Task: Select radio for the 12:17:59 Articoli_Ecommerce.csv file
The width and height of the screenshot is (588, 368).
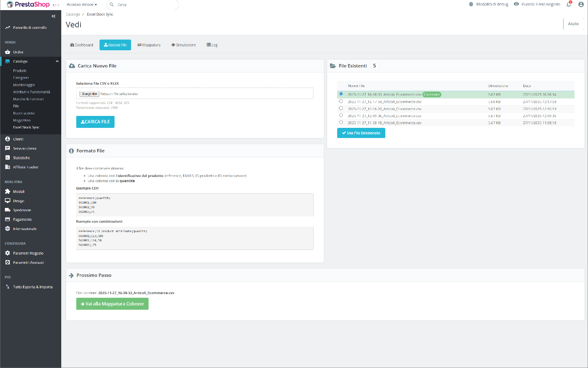Action: tap(341, 101)
